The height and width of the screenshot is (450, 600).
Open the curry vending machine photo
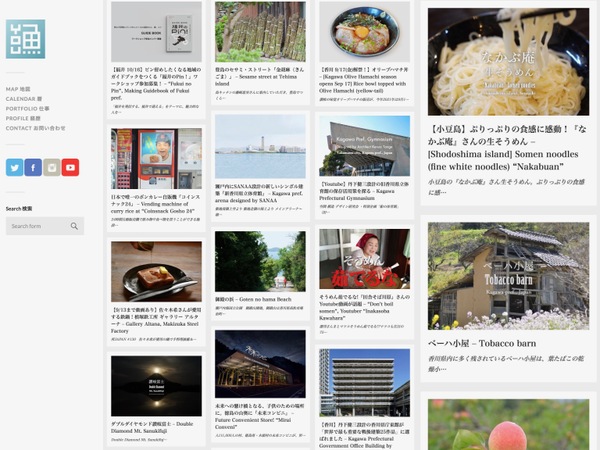pos(156,158)
